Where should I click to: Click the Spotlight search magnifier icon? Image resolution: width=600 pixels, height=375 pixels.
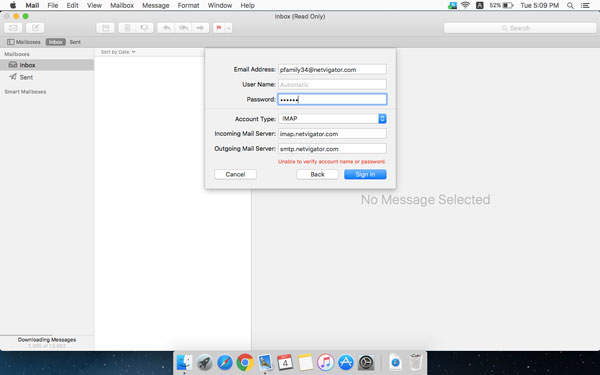(x=570, y=5)
